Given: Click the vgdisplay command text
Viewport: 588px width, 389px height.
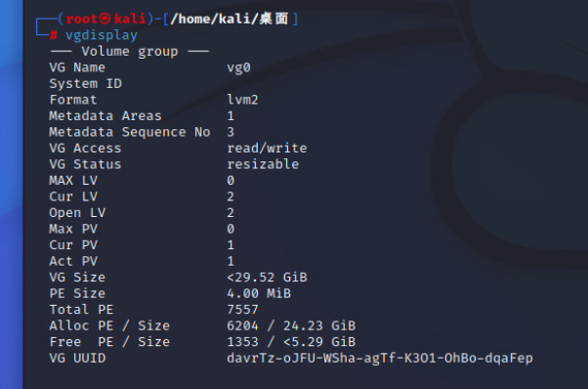Looking at the screenshot, I should click(x=102, y=35).
